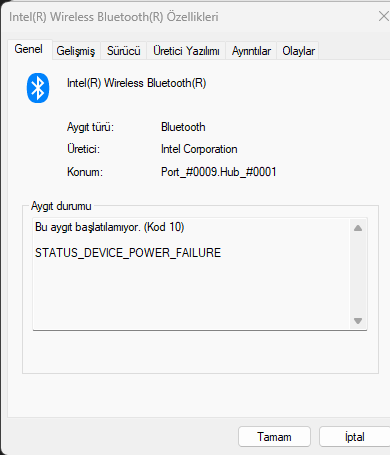This screenshot has width=390, height=455.
Task: Cancel with the İptal button
Action: tap(354, 437)
